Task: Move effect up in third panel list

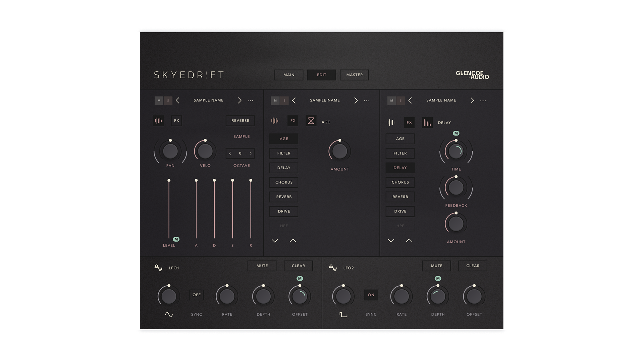Action: coord(409,240)
